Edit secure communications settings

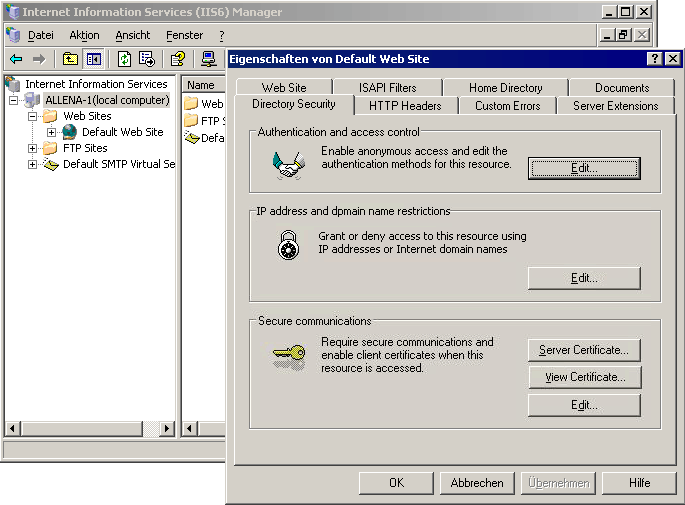[x=584, y=405]
